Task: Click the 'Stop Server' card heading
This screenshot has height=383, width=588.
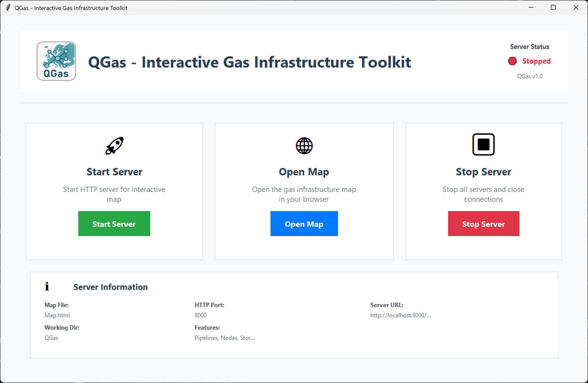Action: 484,172
